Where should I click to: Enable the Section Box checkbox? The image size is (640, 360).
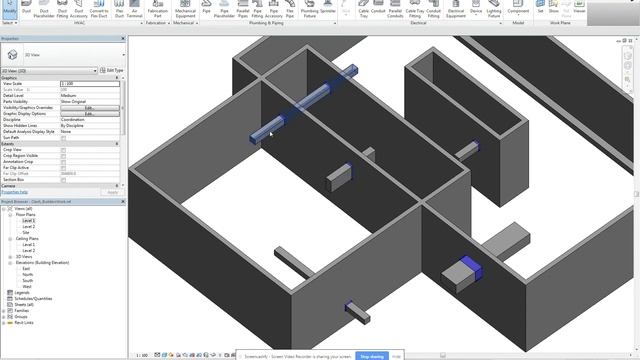(x=63, y=180)
